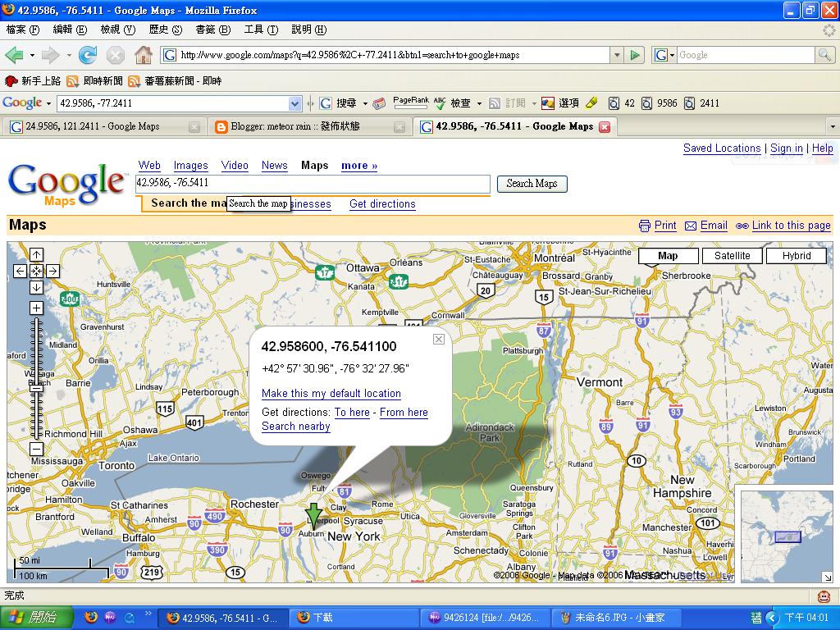Click the Google Toolbar search button
Screen dimensions: 840x630
(x=339, y=103)
